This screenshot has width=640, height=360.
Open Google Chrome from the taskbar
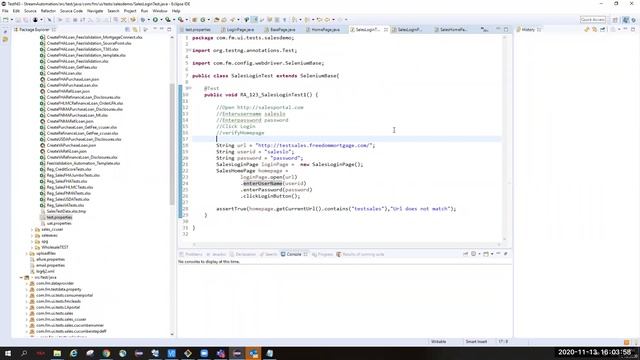[106, 353]
